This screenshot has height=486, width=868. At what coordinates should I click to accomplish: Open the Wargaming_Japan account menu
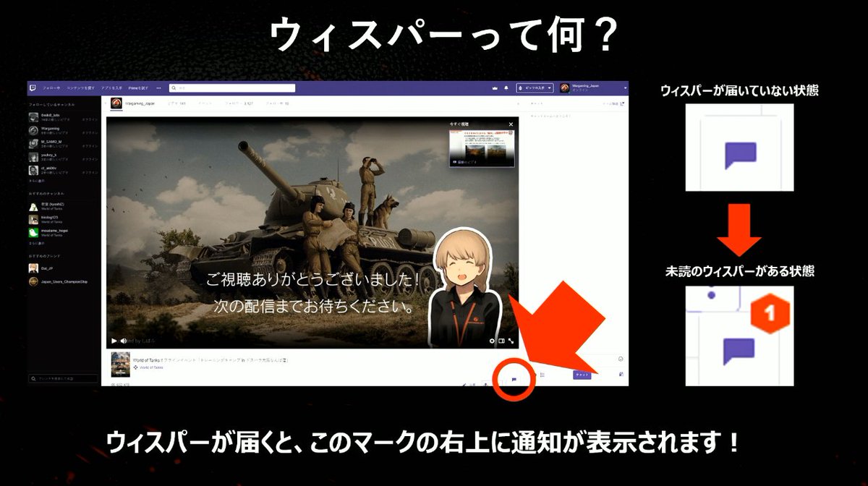pos(593,88)
